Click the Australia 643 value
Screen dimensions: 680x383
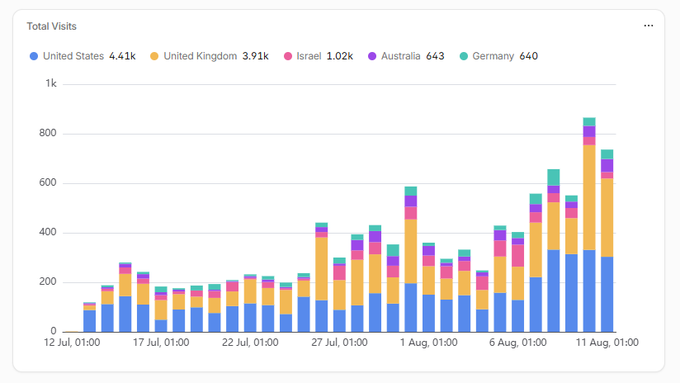coord(435,56)
